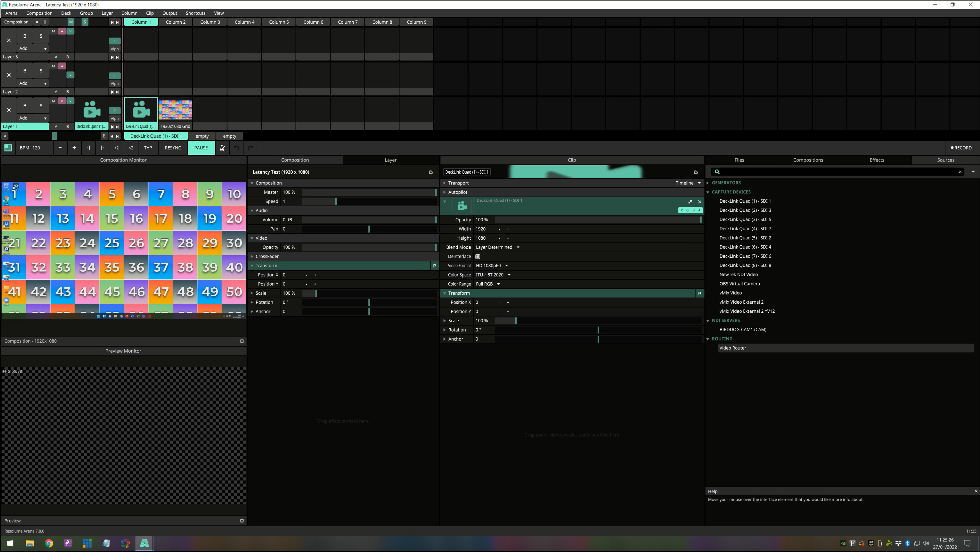Collapse the CAPTURE DEVICES tree section
Screen dimensions: 980x552
click(x=708, y=193)
